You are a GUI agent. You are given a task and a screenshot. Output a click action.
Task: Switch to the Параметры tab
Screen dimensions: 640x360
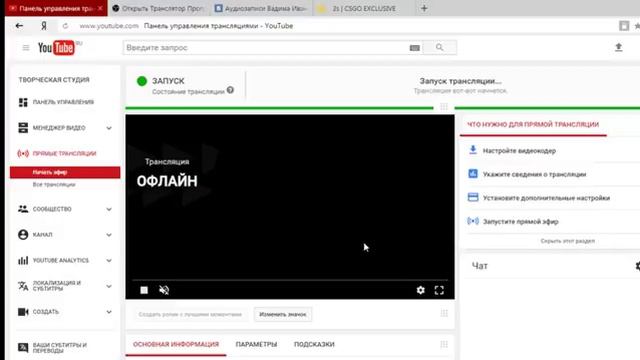pos(256,344)
